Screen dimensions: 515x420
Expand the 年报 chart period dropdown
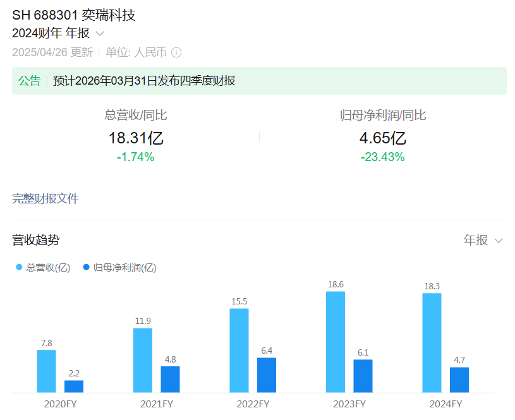tap(483, 240)
